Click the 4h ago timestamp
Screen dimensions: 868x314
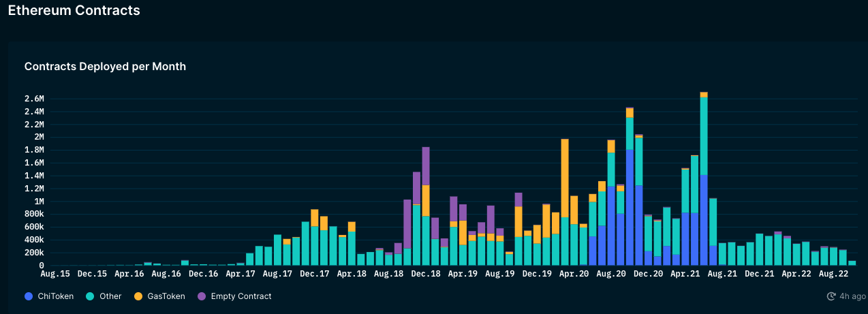(849, 296)
